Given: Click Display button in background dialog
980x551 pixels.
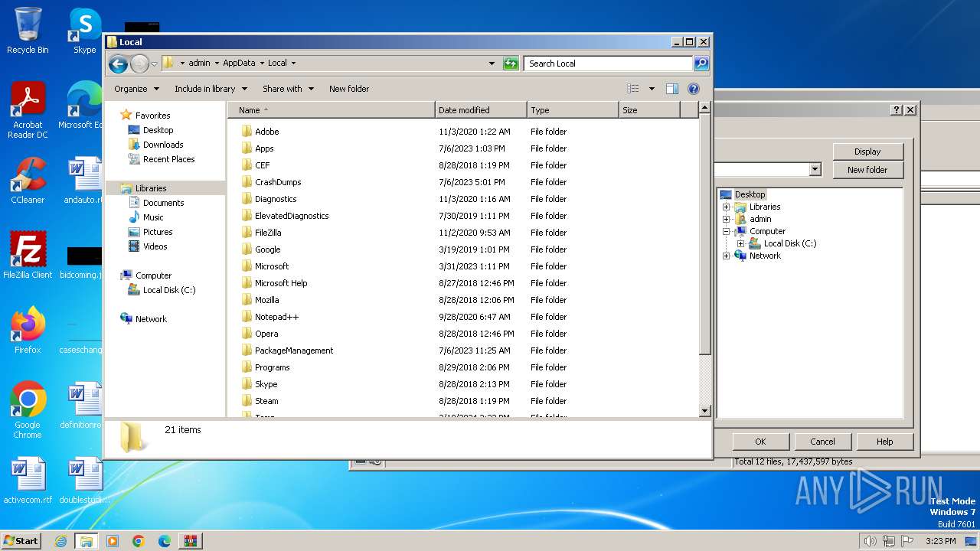Looking at the screenshot, I should (x=867, y=152).
